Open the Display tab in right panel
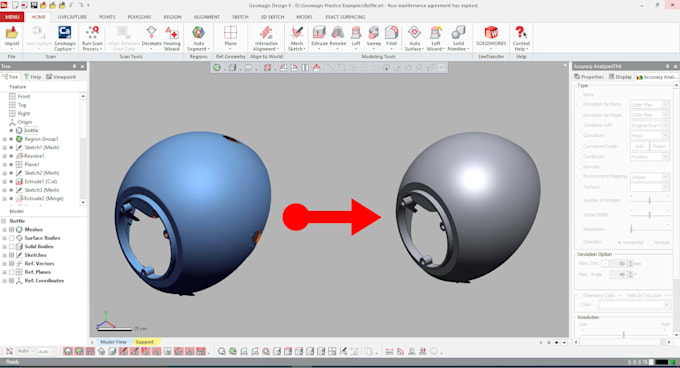 pyautogui.click(x=620, y=77)
